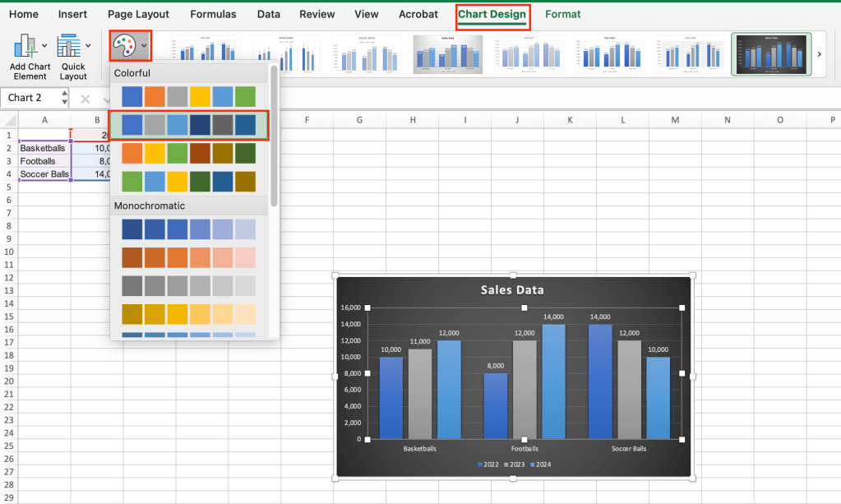Open the Review tab
The width and height of the screenshot is (841, 504).
pyautogui.click(x=317, y=15)
